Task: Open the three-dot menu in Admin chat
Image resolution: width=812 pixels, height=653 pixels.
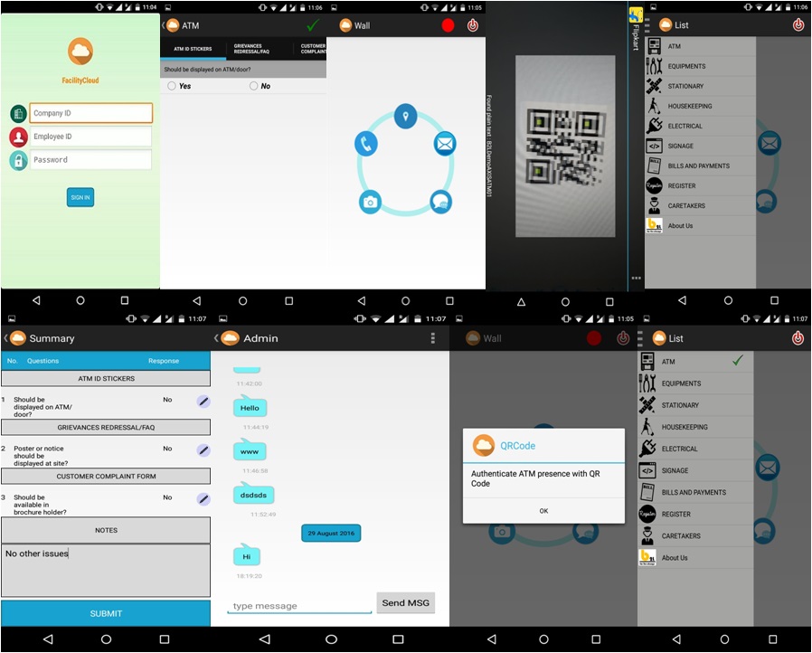Action: coord(433,338)
